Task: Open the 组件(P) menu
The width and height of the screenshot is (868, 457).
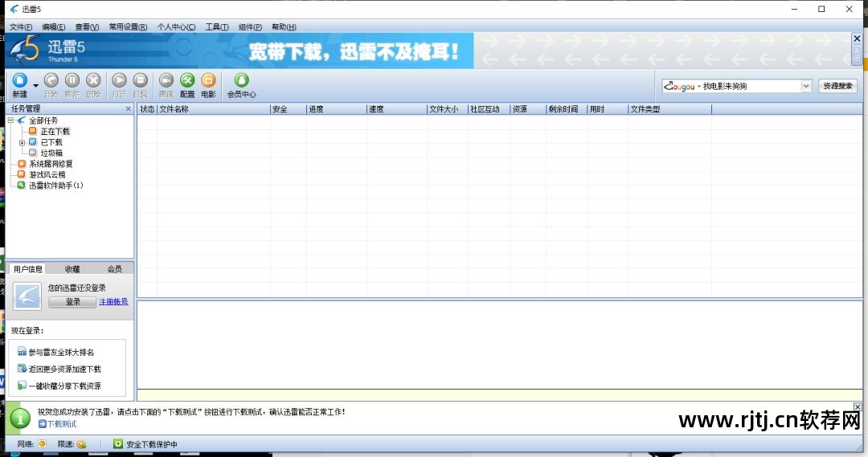Action: pos(250,27)
